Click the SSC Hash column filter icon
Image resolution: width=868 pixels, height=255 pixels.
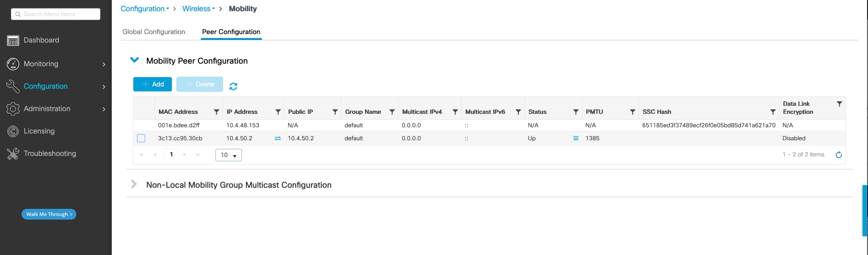pyautogui.click(x=773, y=112)
